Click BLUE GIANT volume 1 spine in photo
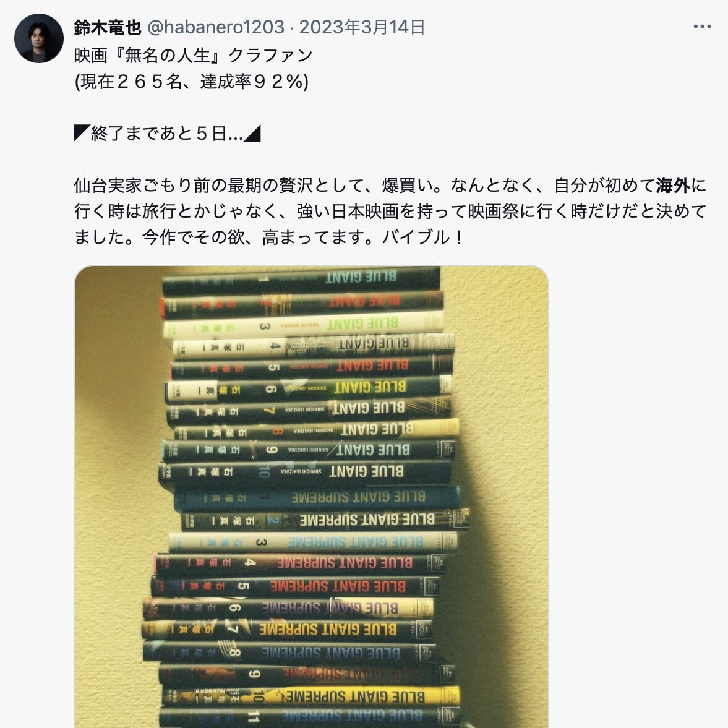 pos(301,280)
